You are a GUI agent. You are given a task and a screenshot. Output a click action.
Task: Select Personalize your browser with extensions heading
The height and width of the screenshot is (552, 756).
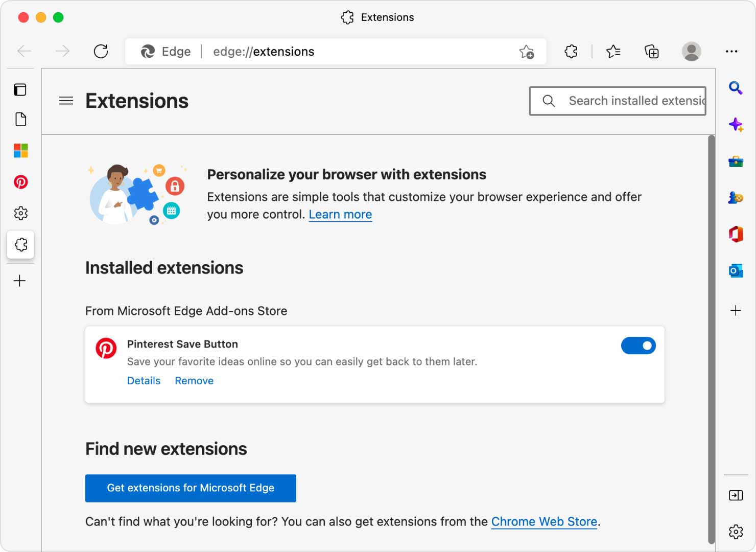tap(346, 175)
